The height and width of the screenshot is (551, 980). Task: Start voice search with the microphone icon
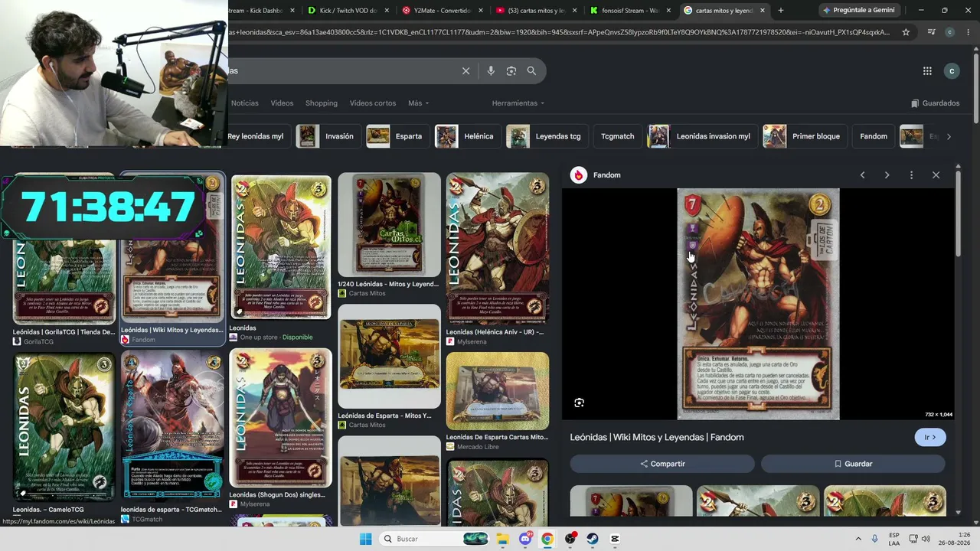[491, 70]
